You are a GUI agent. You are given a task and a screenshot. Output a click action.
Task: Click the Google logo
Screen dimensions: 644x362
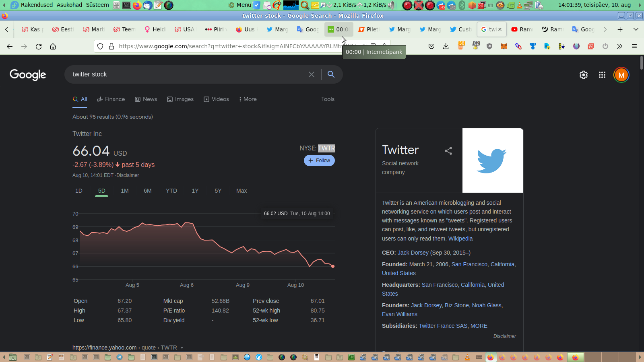28,74
